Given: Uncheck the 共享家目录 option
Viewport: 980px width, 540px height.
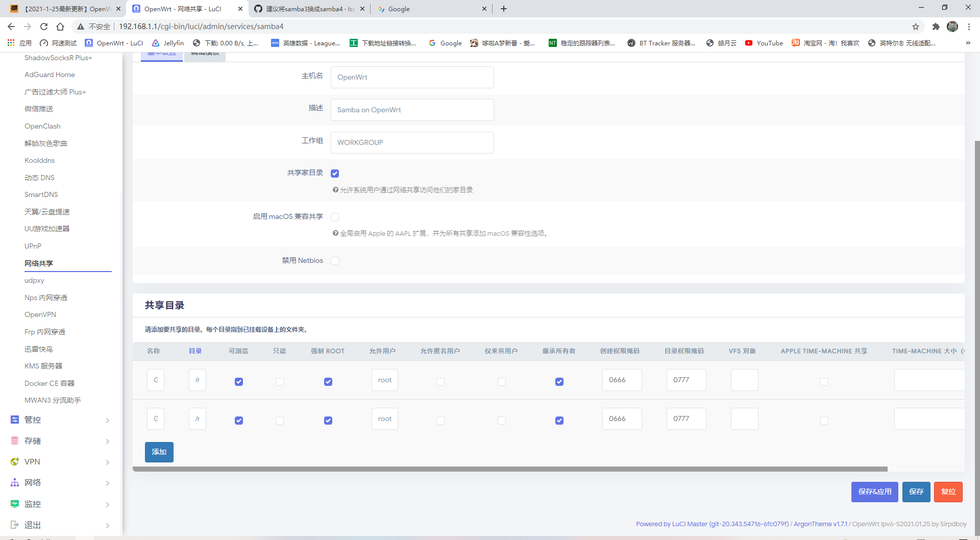Looking at the screenshot, I should pyautogui.click(x=335, y=173).
